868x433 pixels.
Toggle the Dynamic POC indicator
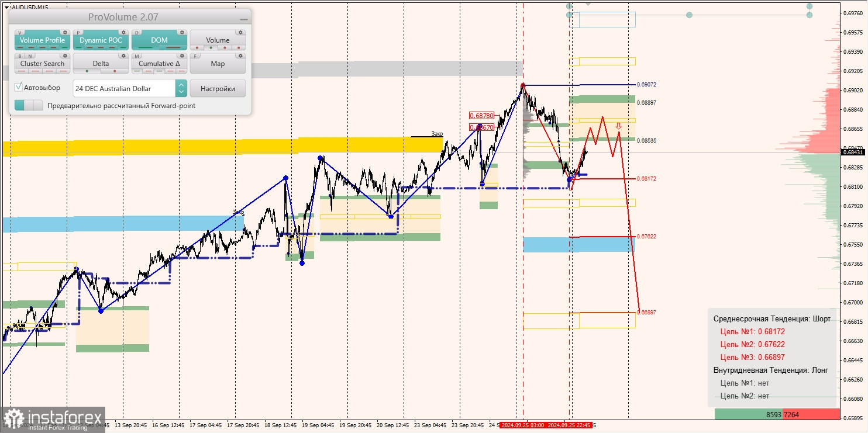(x=101, y=40)
